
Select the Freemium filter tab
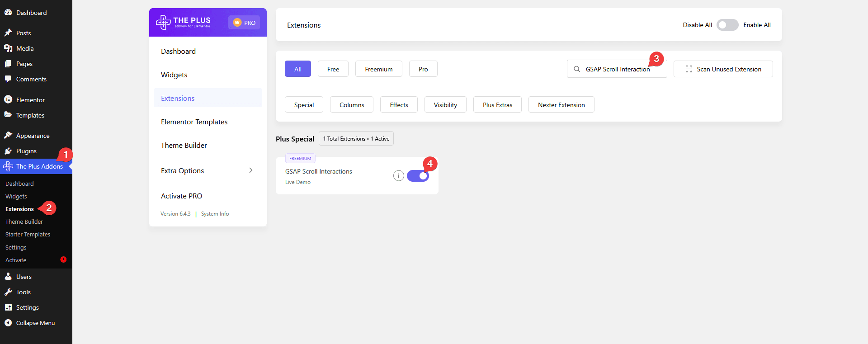[379, 69]
